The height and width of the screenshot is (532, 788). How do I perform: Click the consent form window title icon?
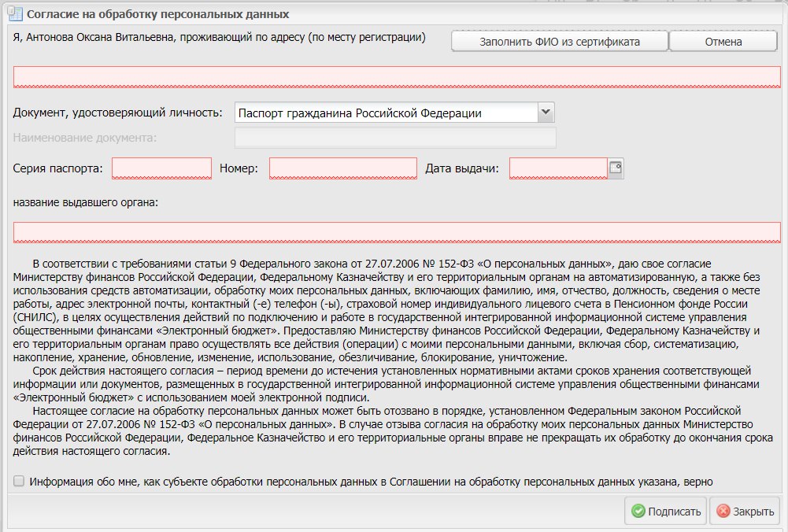16,14
